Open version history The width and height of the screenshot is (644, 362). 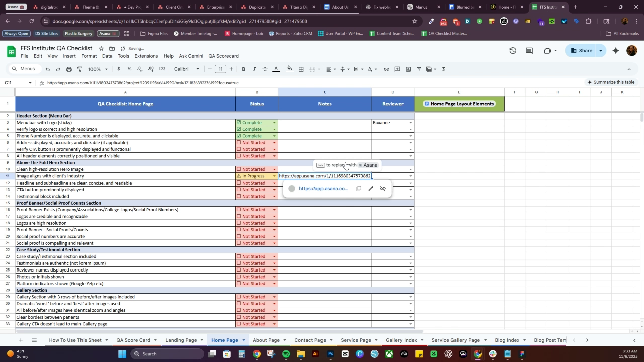point(512,51)
